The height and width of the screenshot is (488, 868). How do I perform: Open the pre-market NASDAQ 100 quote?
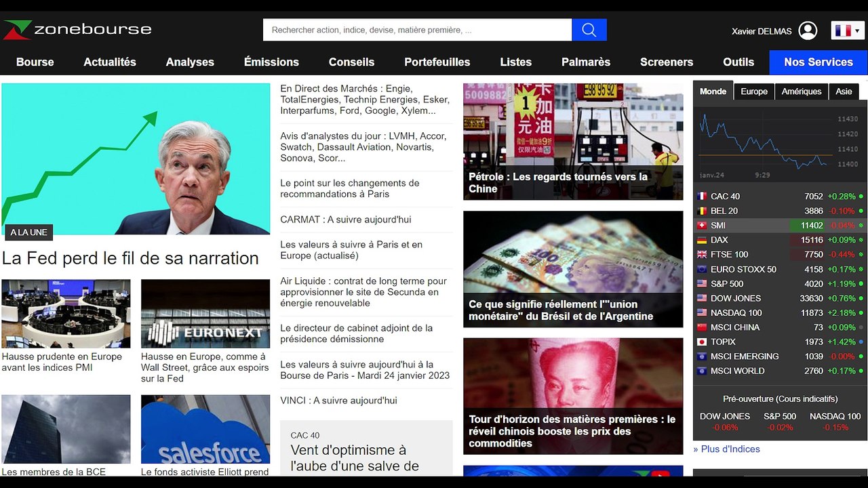pos(835,422)
